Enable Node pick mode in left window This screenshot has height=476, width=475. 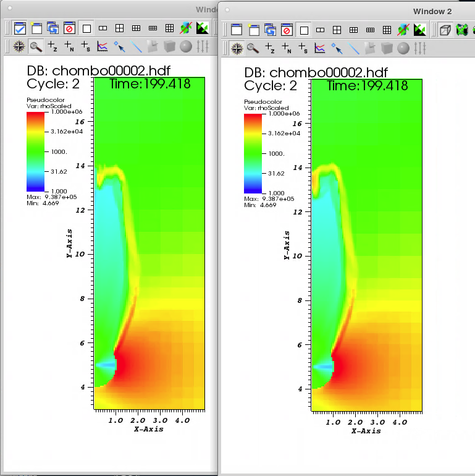(x=69, y=46)
